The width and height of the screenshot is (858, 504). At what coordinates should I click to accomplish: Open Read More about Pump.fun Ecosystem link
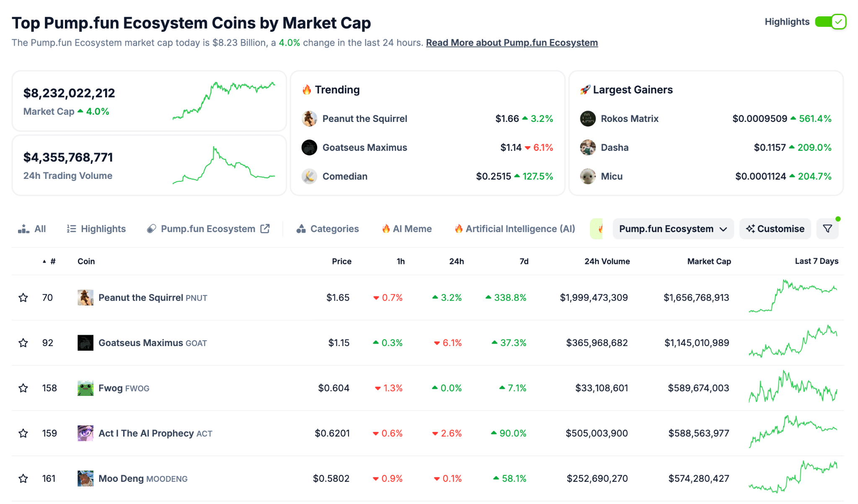pyautogui.click(x=512, y=43)
